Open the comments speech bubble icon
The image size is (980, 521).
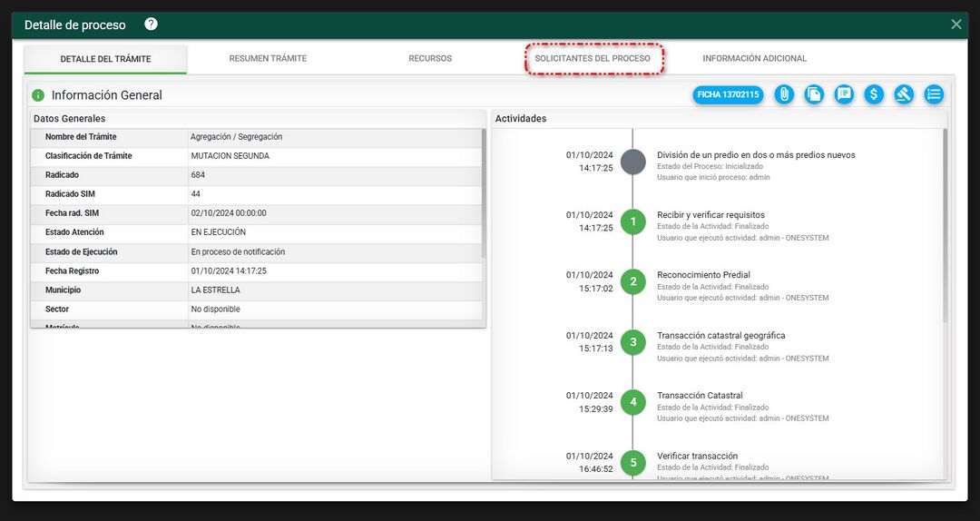point(844,94)
